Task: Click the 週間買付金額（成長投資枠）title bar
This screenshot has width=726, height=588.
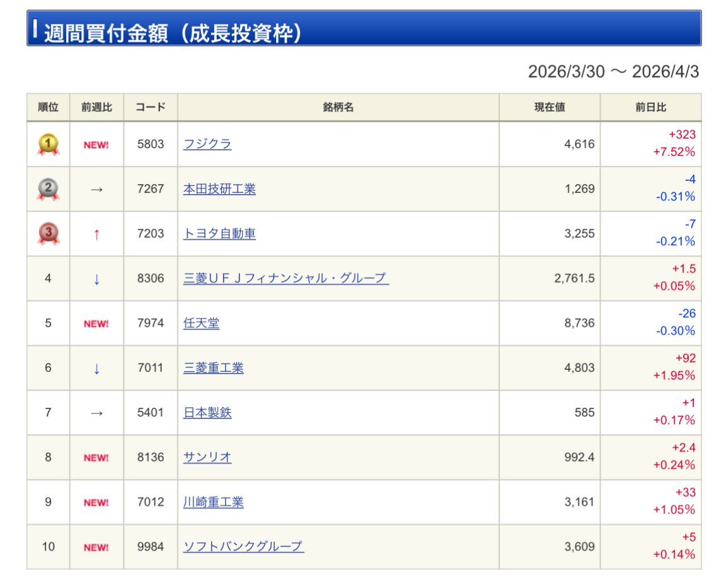Action: pos(364,28)
